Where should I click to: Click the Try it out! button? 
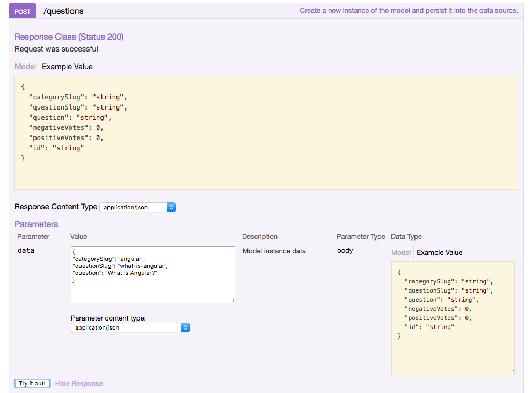coord(33,383)
